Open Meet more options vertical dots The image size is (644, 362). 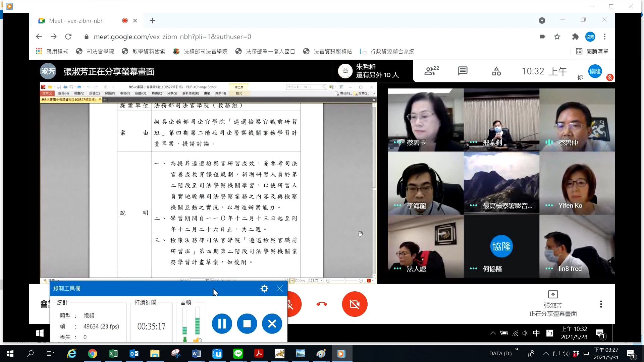601,304
